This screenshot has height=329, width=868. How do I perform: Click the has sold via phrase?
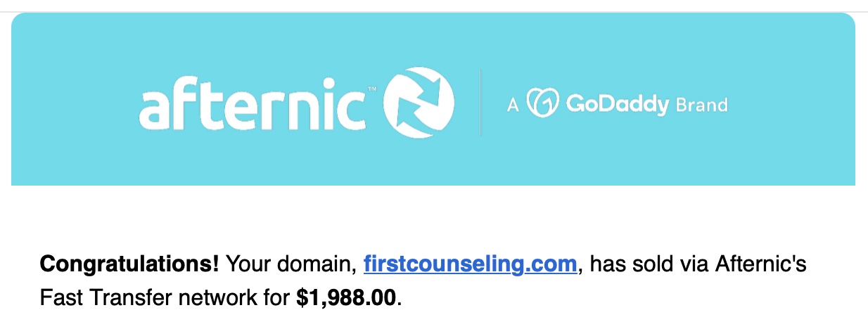point(649,265)
